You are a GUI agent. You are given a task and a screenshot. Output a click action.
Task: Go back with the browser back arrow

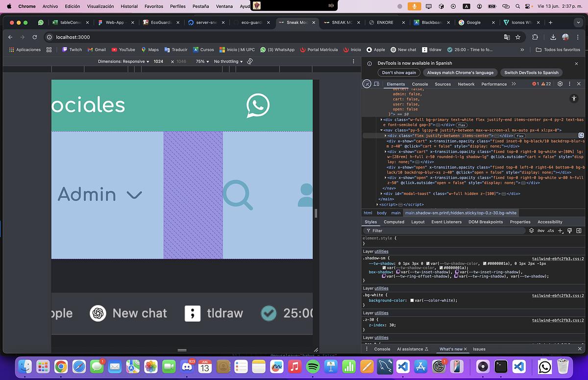point(10,37)
